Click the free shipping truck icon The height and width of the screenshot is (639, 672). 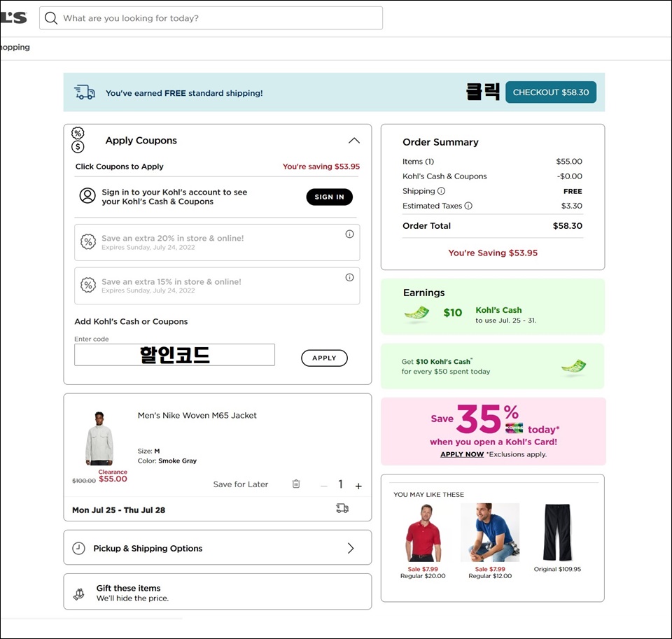85,92
